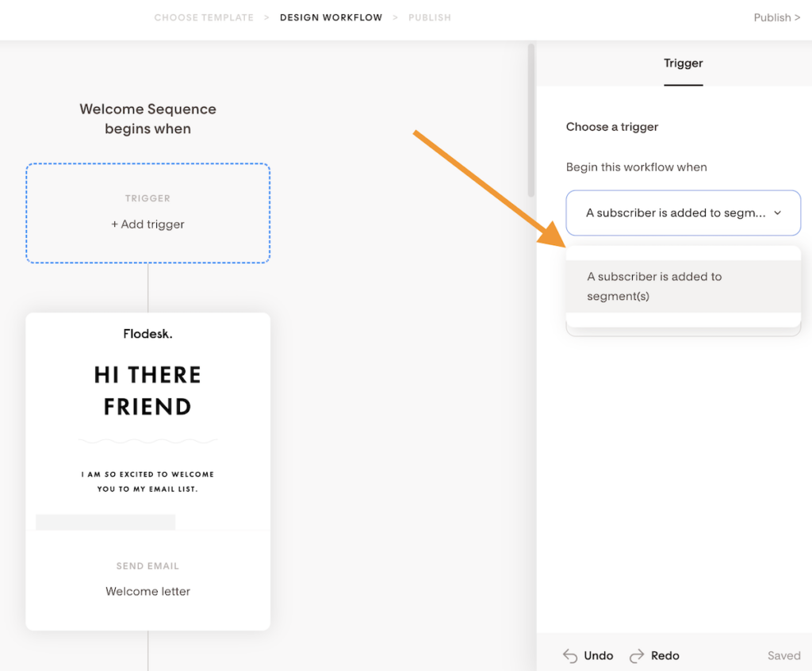Click the Publish > link at top right
Viewport: 812px width, 671px height.
(776, 17)
